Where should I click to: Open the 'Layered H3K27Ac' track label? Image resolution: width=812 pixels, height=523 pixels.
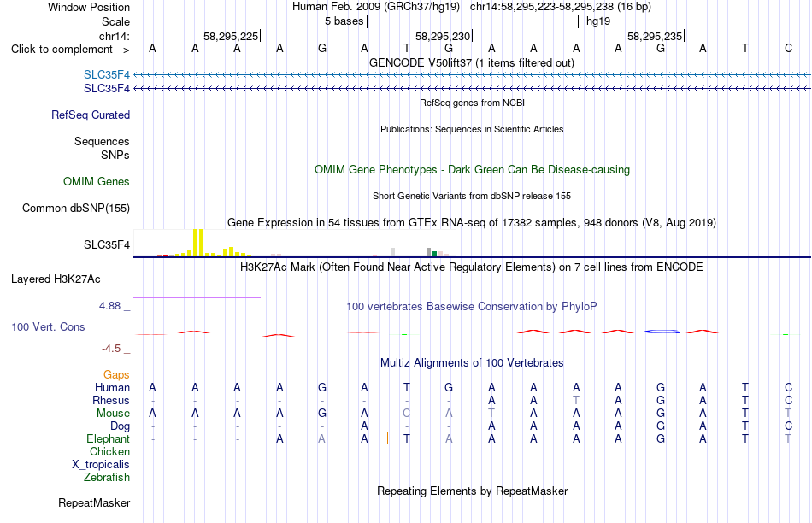(56, 279)
